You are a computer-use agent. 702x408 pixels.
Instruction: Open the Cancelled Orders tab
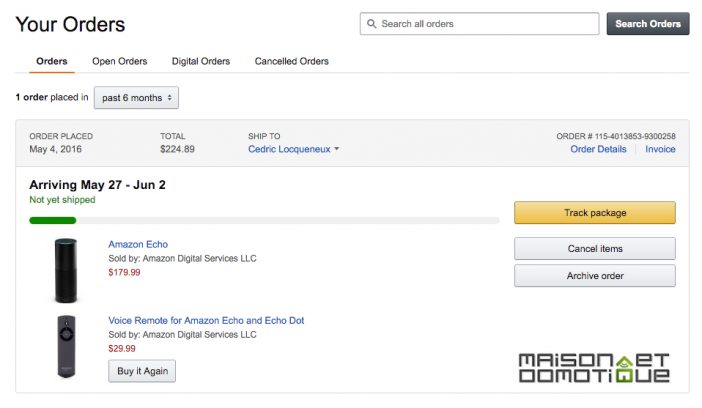tap(291, 61)
